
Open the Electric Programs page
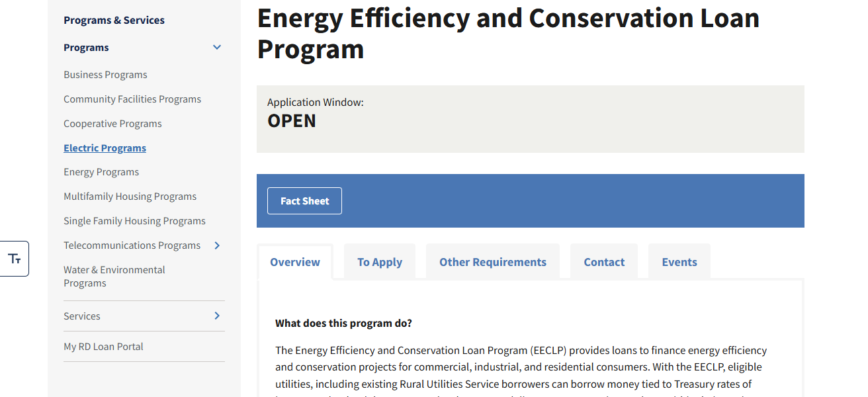pos(105,148)
